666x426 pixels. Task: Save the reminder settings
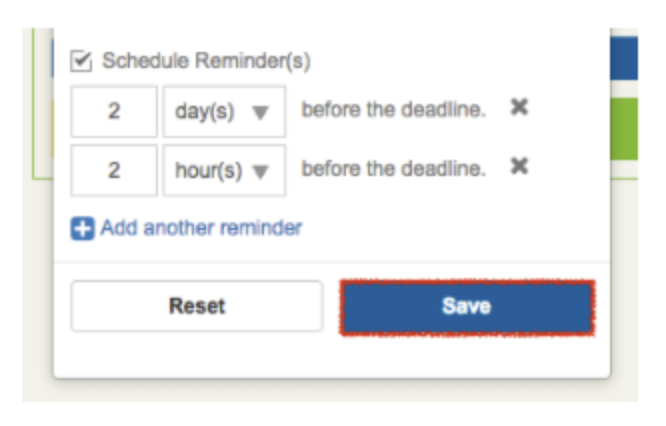point(467,307)
